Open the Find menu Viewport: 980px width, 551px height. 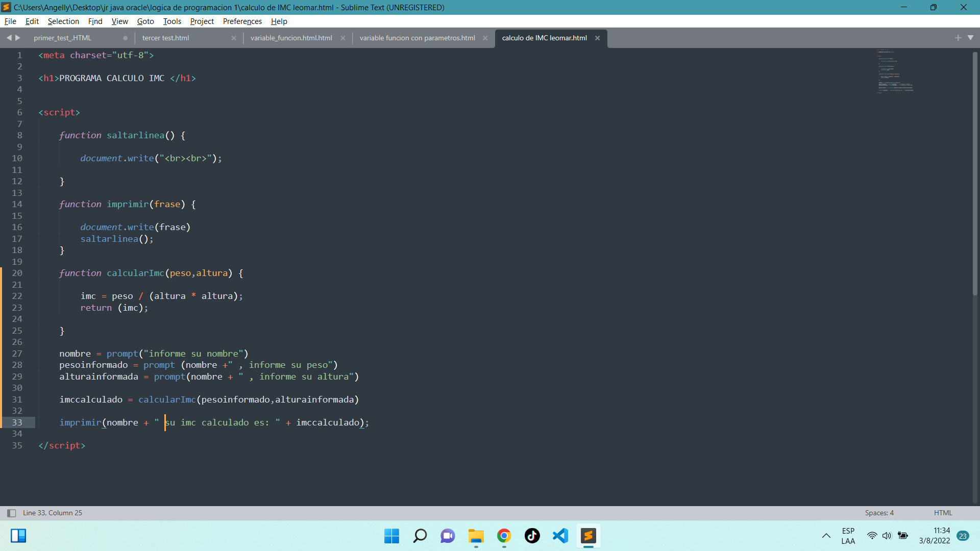(x=95, y=21)
